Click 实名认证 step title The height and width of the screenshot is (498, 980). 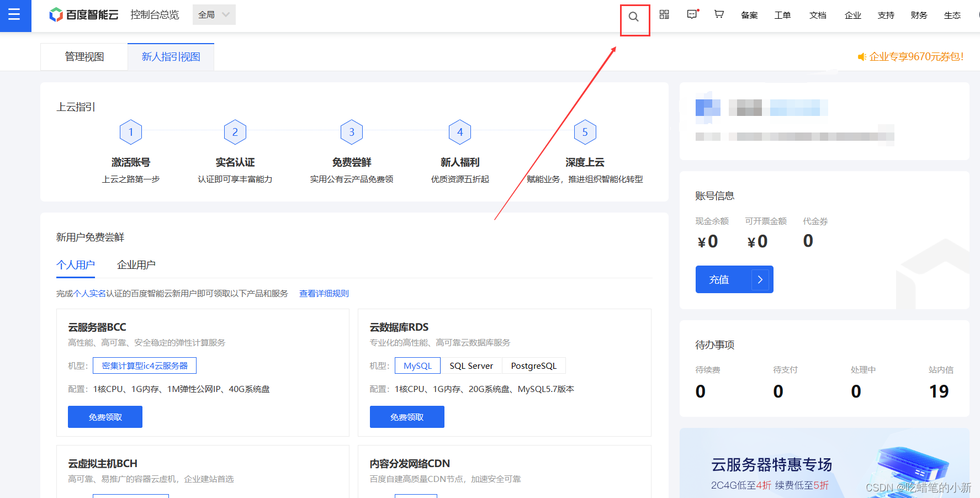coord(235,162)
